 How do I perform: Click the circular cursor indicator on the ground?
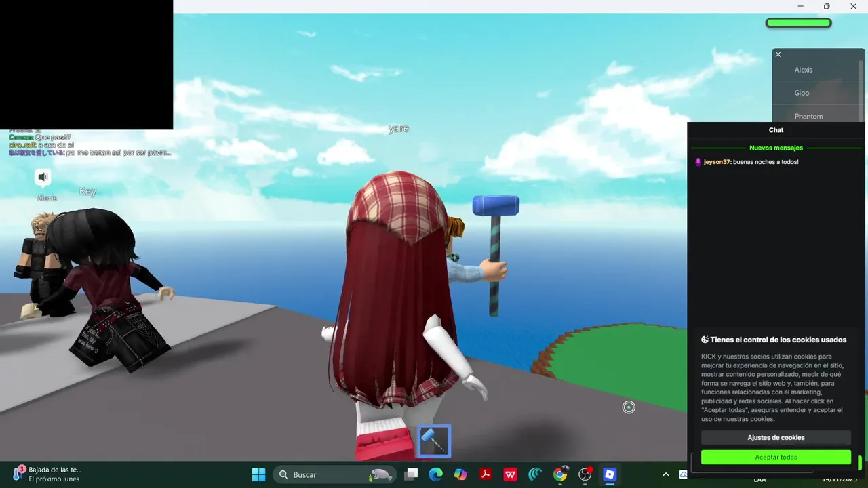[x=629, y=407]
